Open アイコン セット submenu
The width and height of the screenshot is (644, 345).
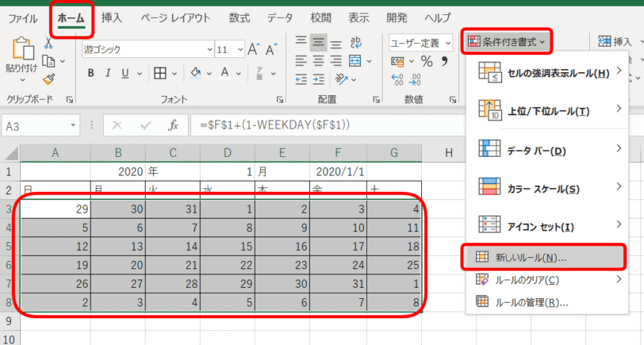547,226
